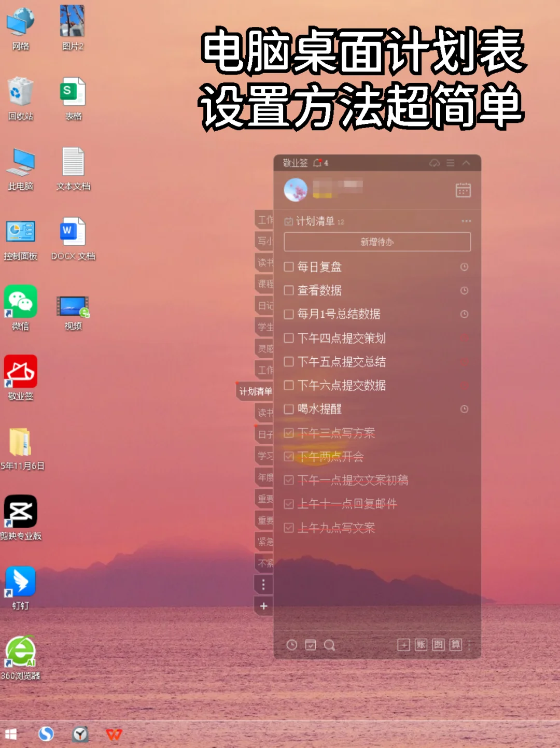Click the cloud sync icon in title bar

[435, 163]
